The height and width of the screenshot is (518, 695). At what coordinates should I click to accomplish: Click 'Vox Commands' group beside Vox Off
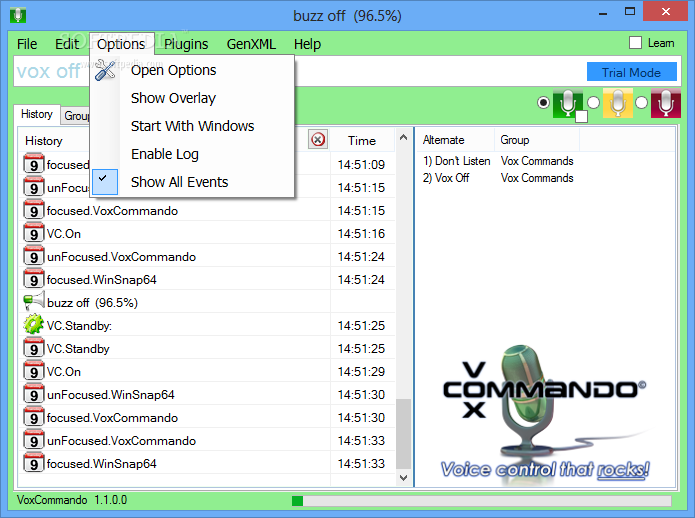click(x=537, y=178)
